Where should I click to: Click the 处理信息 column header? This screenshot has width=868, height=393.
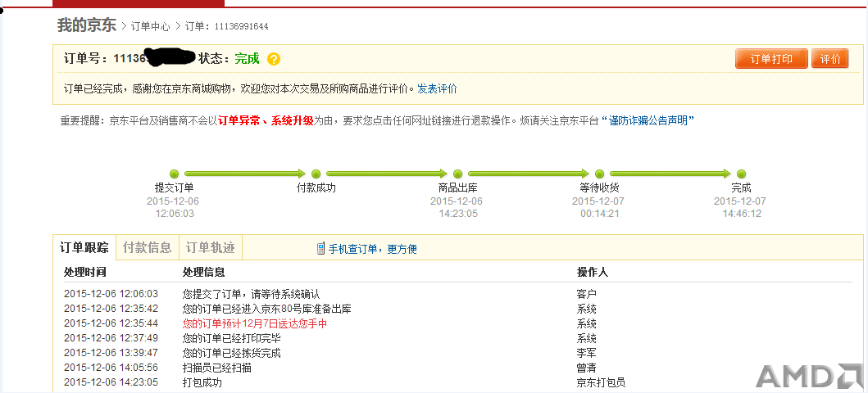204,273
